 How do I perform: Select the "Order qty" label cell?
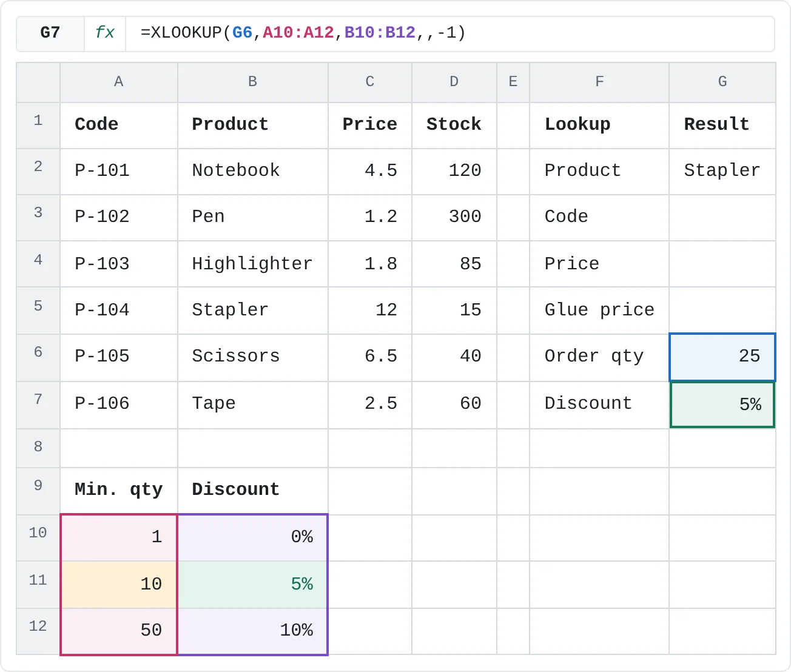[599, 358]
